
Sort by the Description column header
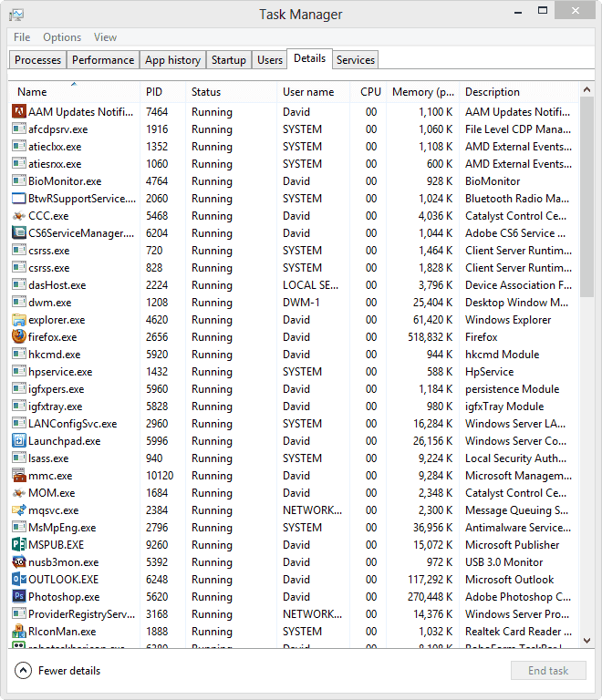click(519, 92)
